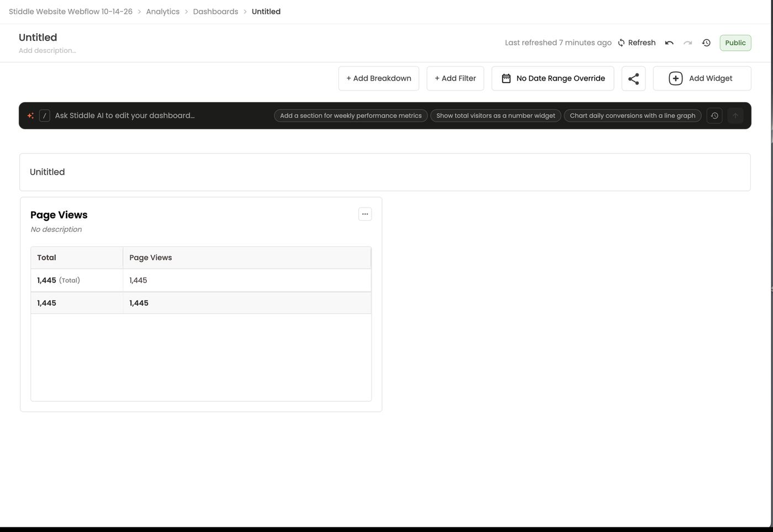
Task: Click the Unititled section heading
Action: pyautogui.click(x=47, y=172)
